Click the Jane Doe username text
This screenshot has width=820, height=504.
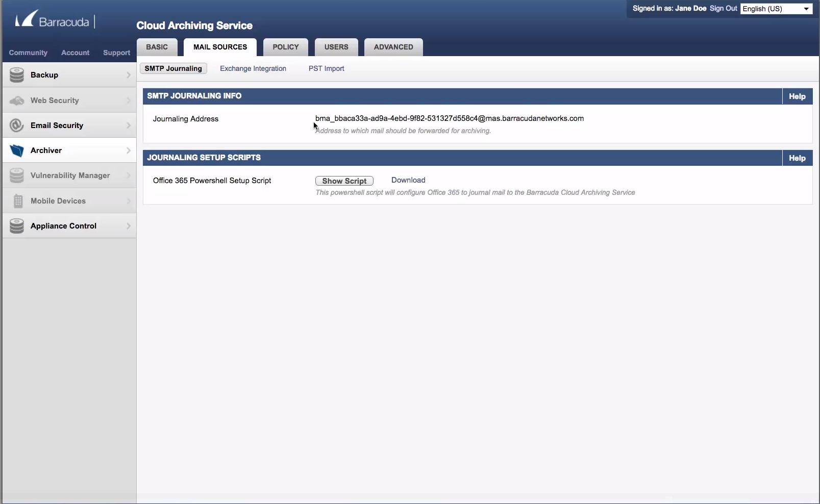point(690,9)
